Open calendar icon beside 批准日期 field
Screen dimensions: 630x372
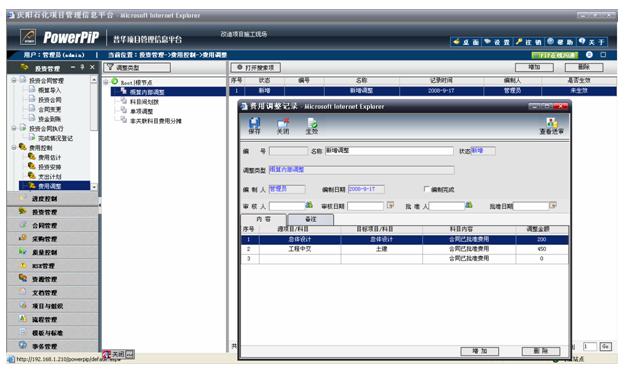click(x=553, y=205)
